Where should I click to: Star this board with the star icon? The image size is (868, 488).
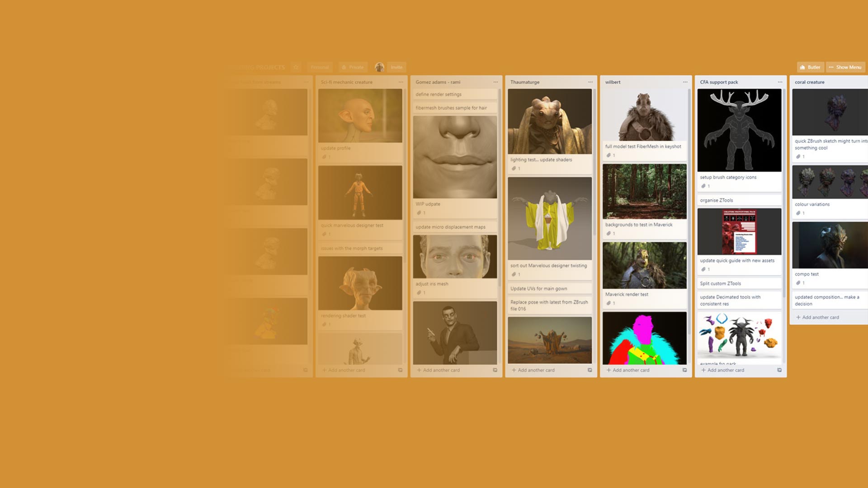tap(296, 67)
